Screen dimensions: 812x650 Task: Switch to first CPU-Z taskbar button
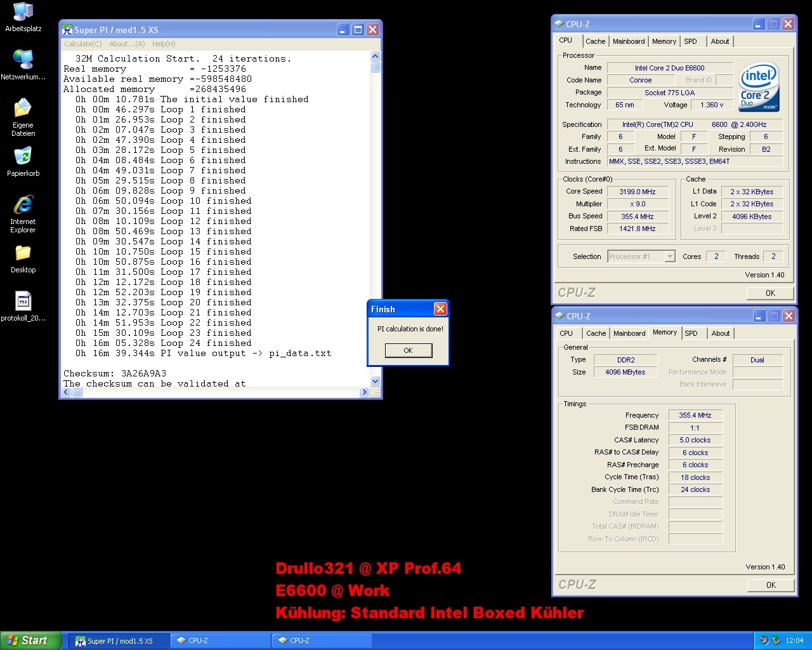click(x=221, y=641)
